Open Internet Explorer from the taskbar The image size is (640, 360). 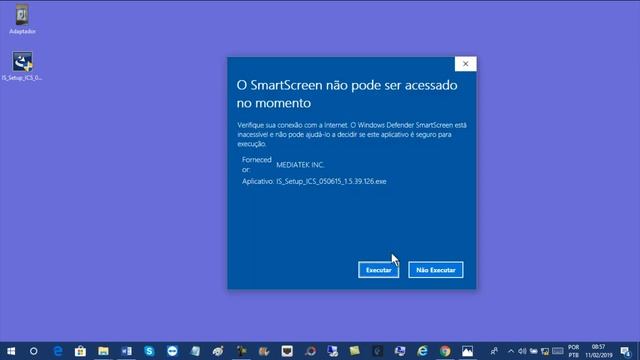point(422,351)
